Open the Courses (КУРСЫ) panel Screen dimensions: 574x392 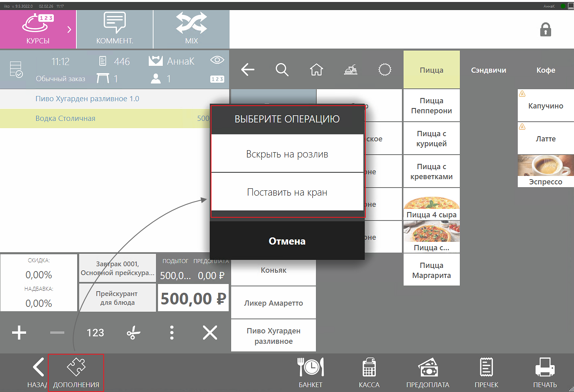[38, 29]
